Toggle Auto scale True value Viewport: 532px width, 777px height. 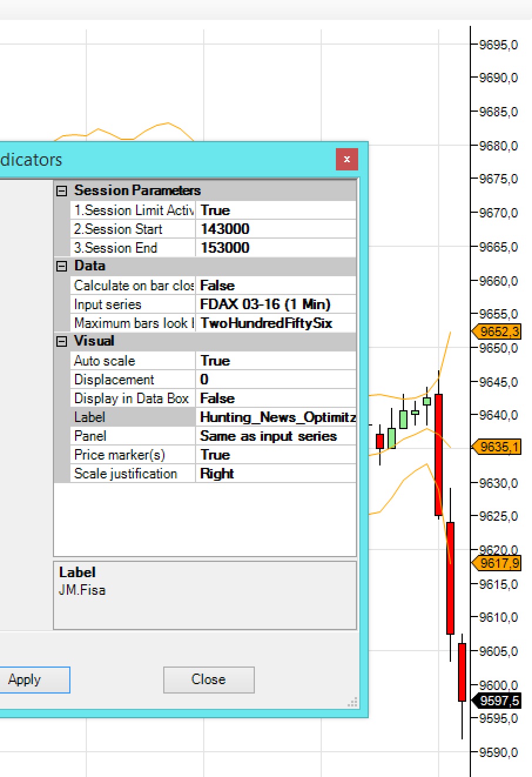click(x=275, y=361)
